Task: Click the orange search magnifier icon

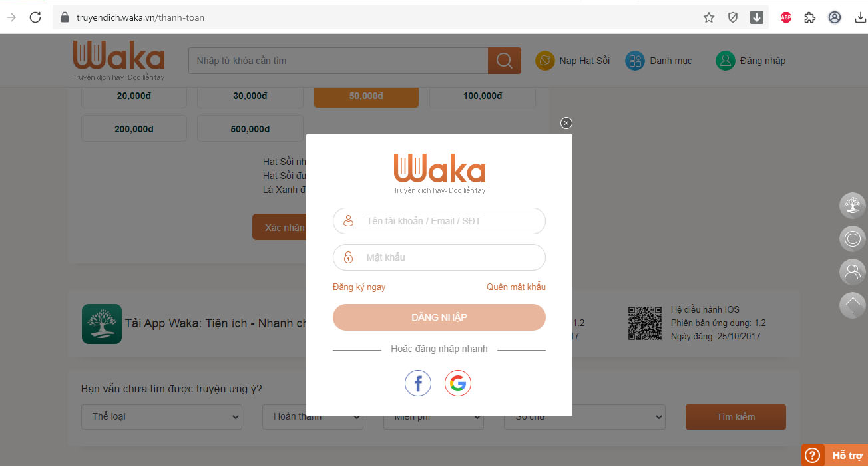Action: [505, 61]
